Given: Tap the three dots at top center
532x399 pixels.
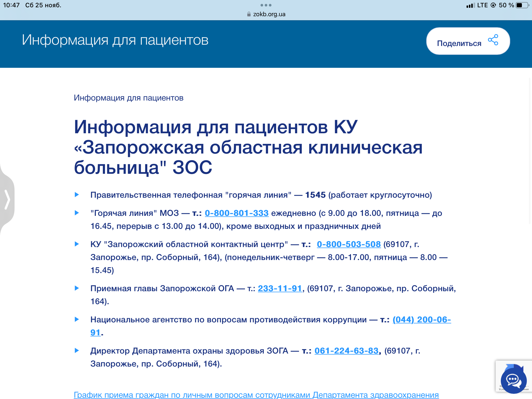Looking at the screenshot, I should 266,5.
